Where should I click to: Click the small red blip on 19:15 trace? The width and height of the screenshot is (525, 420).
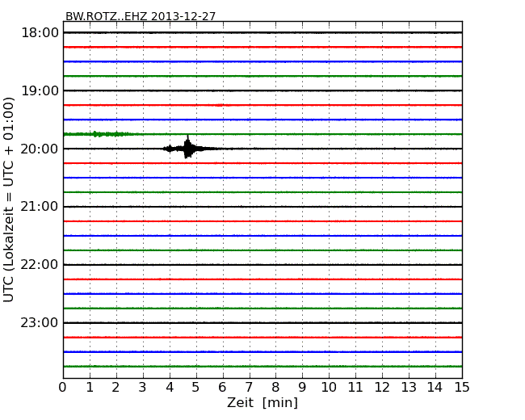pyautogui.click(x=220, y=105)
